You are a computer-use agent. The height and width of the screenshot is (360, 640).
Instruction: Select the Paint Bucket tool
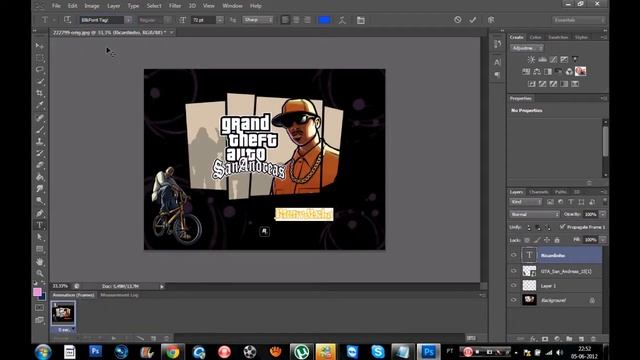point(39,177)
